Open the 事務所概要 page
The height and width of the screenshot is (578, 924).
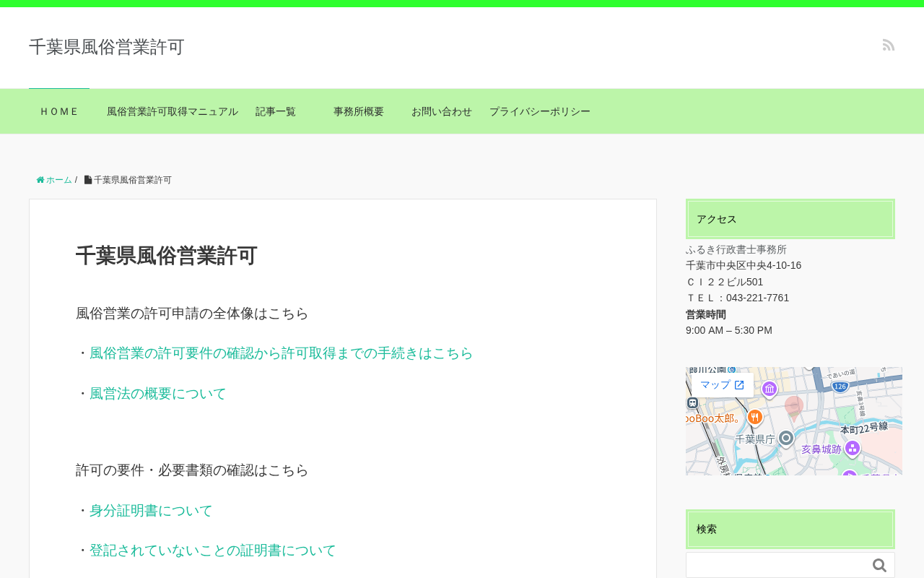click(359, 111)
